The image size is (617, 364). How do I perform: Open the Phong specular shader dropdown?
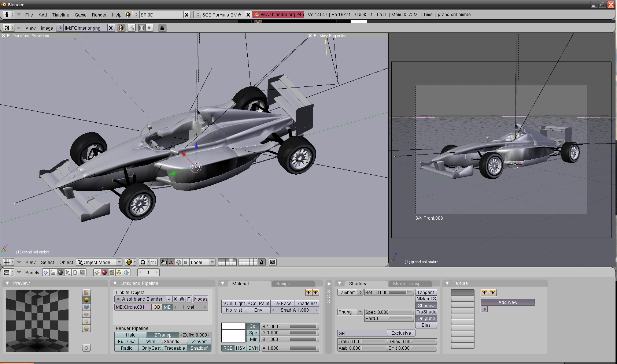point(350,312)
